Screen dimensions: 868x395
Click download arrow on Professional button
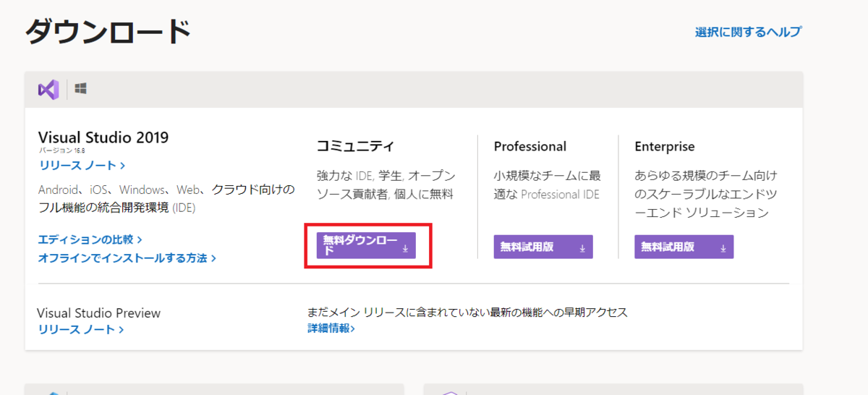click(582, 247)
